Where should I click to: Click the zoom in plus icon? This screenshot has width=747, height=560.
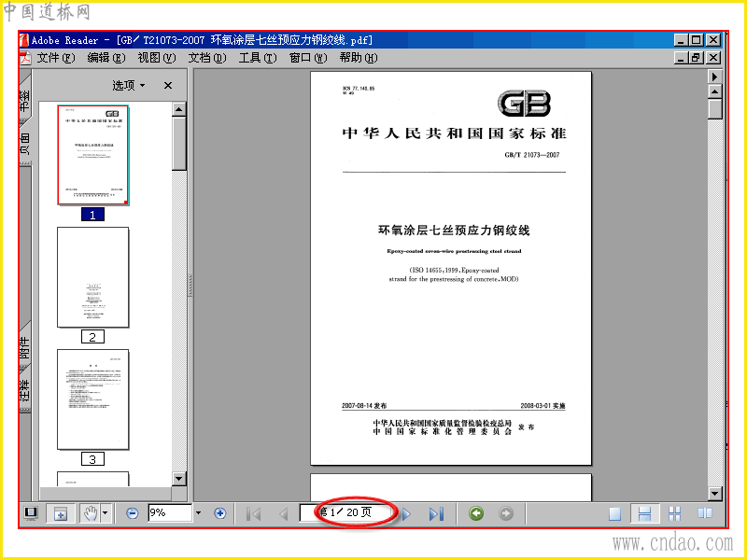point(219,513)
